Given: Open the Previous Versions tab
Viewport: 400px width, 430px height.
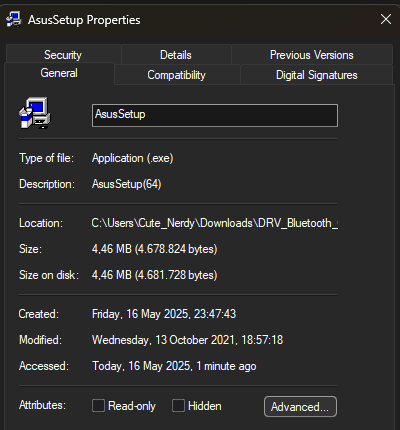Looking at the screenshot, I should click(x=312, y=55).
